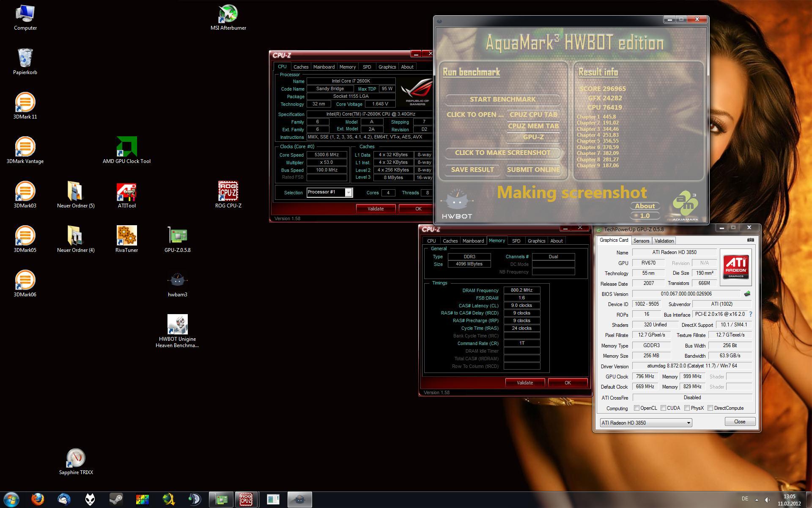Screen dimensions: 812x508
Task: Open Firefox from the taskbar
Action: click(x=38, y=500)
